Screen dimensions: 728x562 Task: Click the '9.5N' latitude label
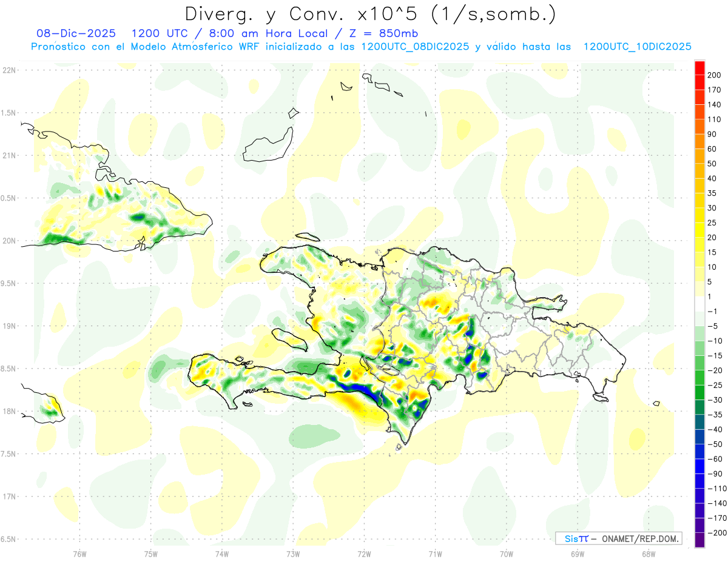(x=9, y=283)
